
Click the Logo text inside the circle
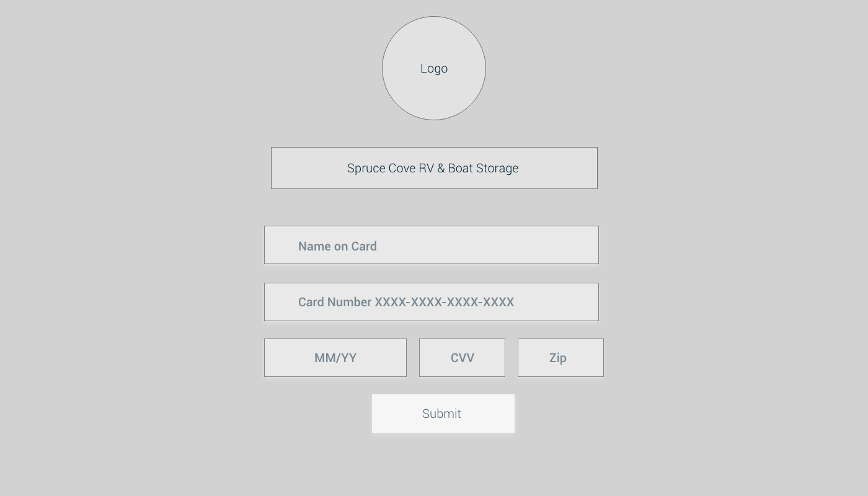tap(434, 68)
